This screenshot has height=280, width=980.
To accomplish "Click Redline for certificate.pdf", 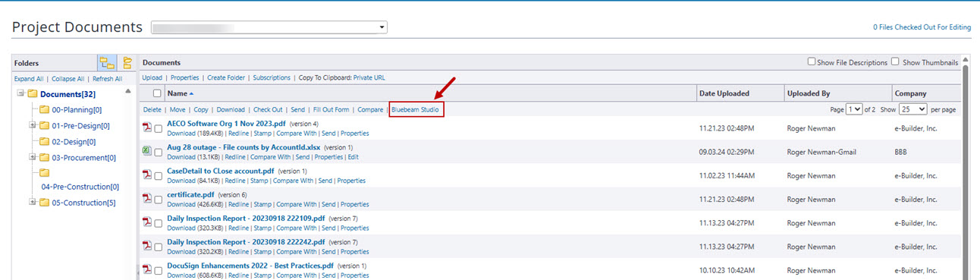I will [239, 204].
